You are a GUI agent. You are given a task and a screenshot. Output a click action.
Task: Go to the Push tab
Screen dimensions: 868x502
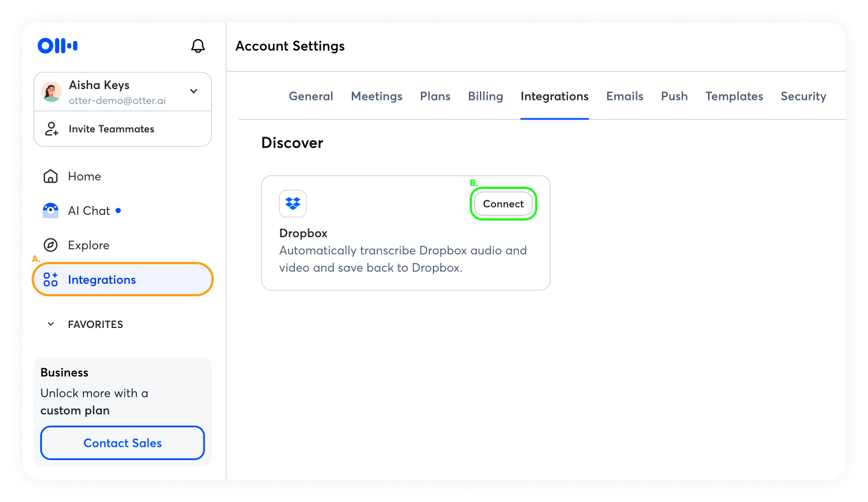click(674, 96)
